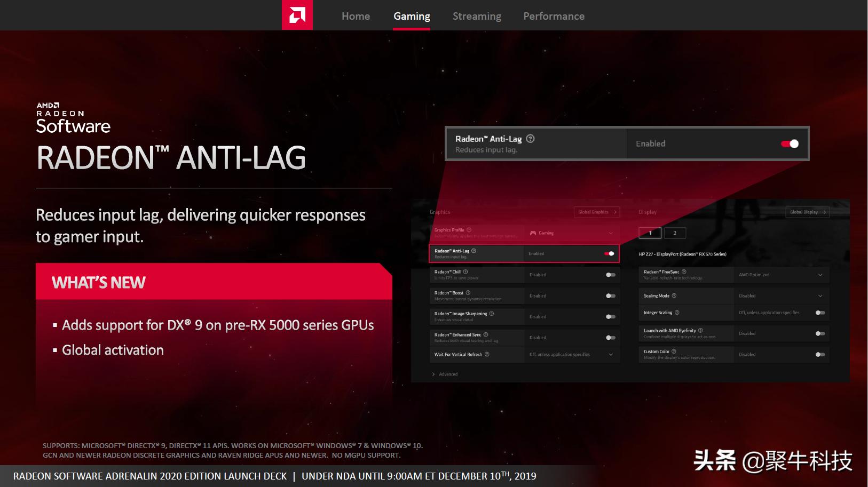Open help icon next to Scaling Mode

click(x=674, y=296)
